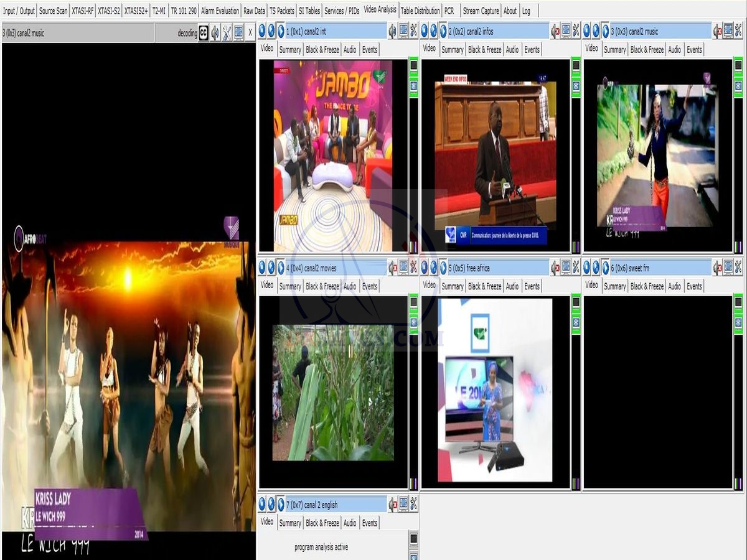Viewport: 747px width, 560px height.
Task: Click monitor icon in canal2 int header
Action: click(403, 30)
